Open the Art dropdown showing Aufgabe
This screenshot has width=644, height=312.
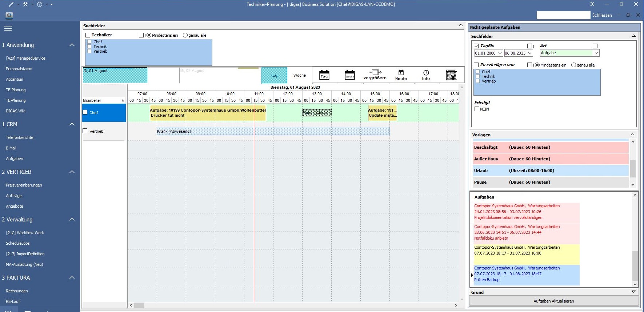(x=596, y=53)
